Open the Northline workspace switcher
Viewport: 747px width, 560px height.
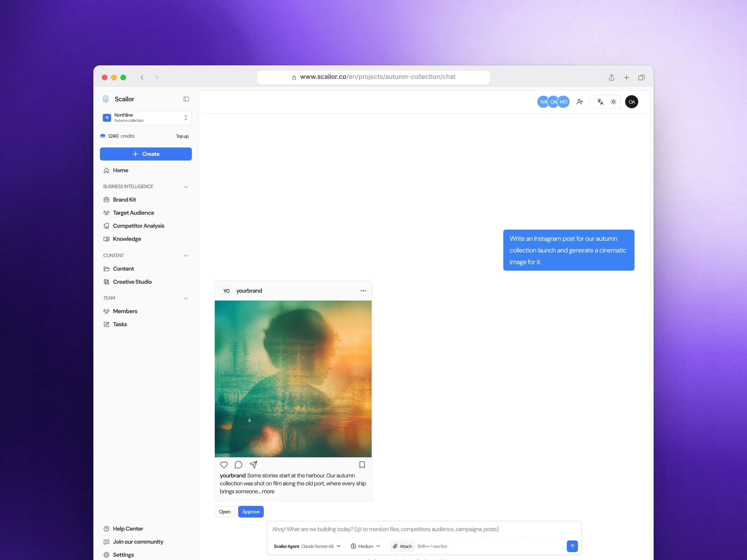pyautogui.click(x=146, y=118)
